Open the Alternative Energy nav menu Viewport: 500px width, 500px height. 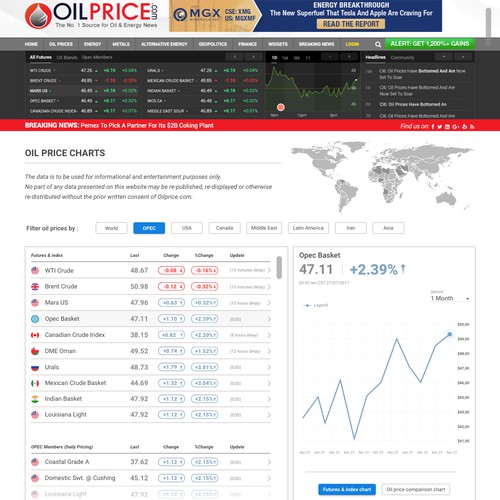(164, 44)
